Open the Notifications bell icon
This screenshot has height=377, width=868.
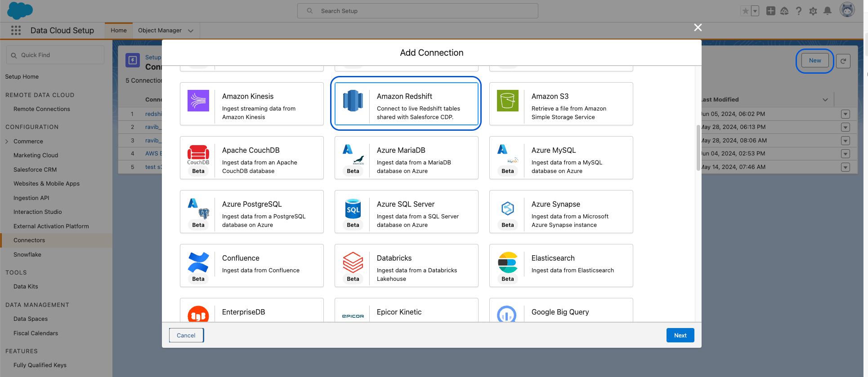[x=828, y=11]
